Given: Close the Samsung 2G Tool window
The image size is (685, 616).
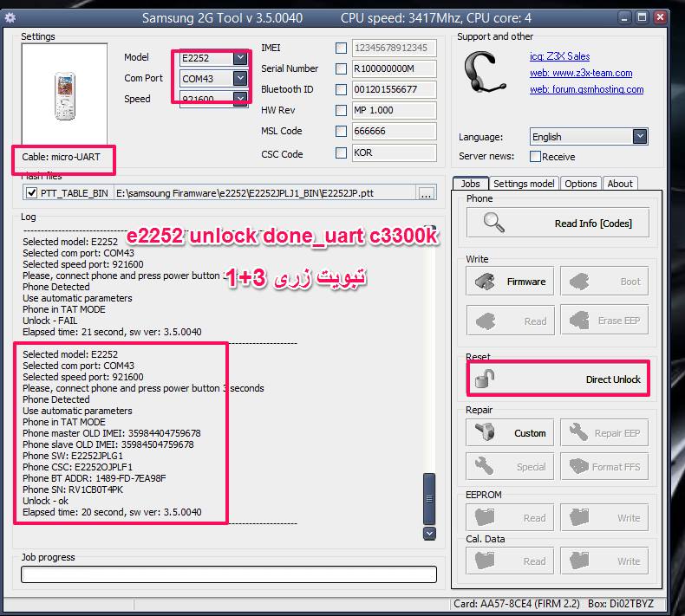Looking at the screenshot, I should click(x=660, y=17).
